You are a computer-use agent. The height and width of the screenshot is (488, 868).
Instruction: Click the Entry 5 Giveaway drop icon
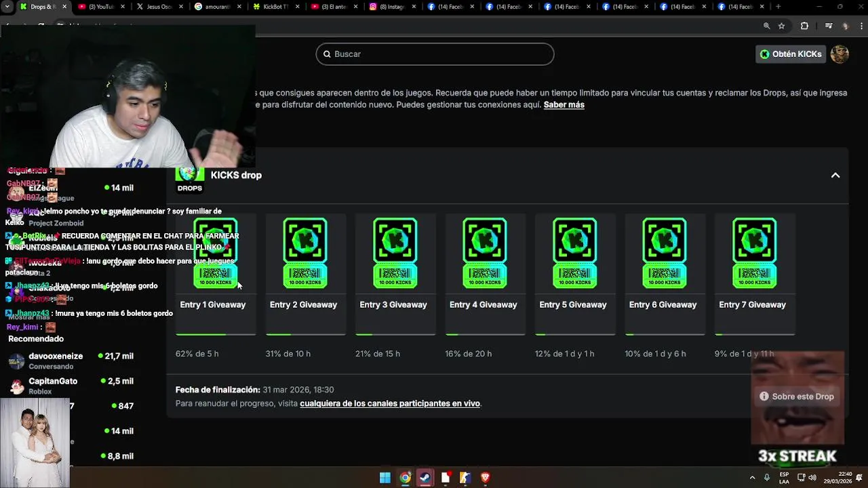tap(575, 253)
